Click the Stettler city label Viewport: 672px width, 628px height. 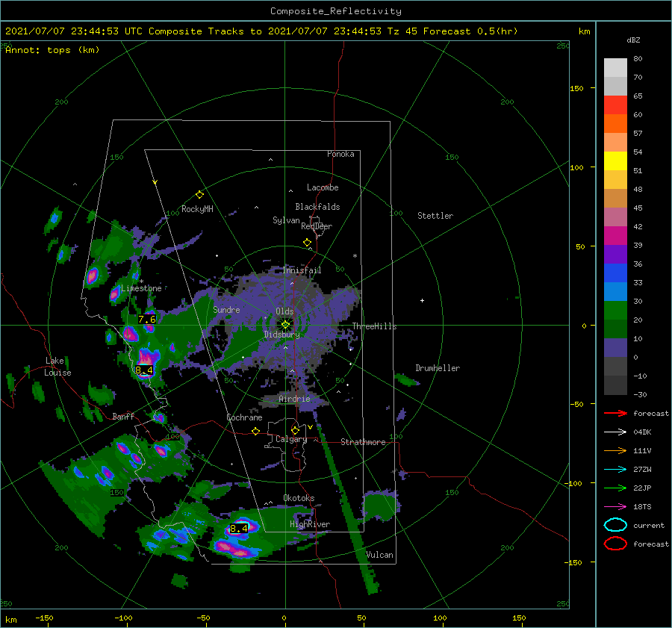pos(435,216)
